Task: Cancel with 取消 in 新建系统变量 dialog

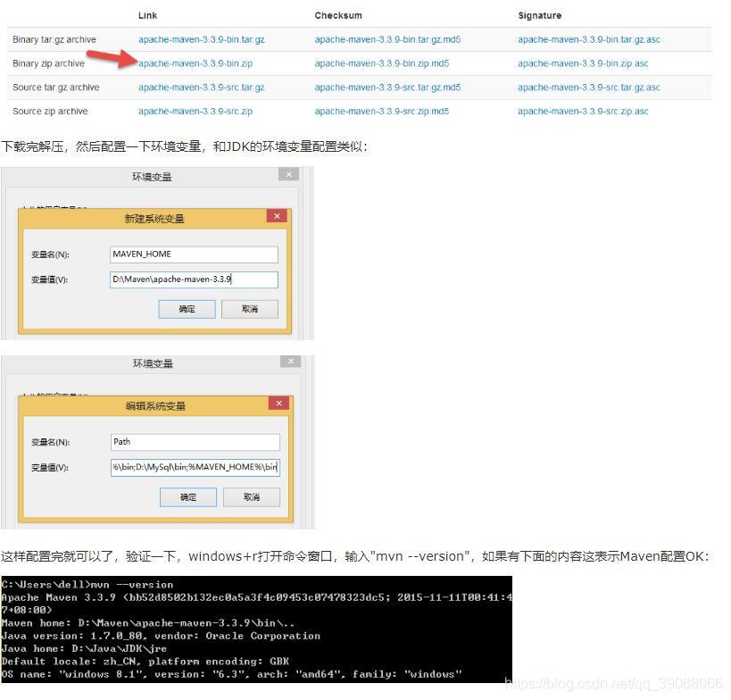Action: [250, 309]
